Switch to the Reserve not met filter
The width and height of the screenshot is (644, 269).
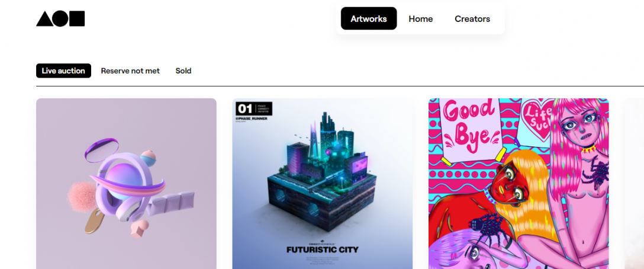tap(130, 71)
